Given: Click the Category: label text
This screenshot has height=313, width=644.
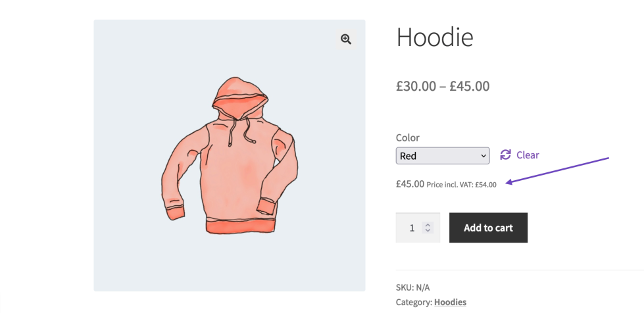Looking at the screenshot, I should coord(414,302).
